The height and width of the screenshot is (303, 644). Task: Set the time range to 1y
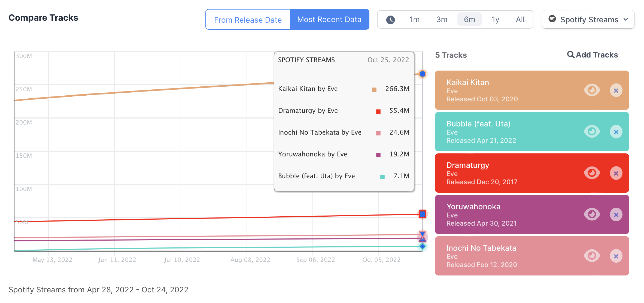(x=495, y=20)
